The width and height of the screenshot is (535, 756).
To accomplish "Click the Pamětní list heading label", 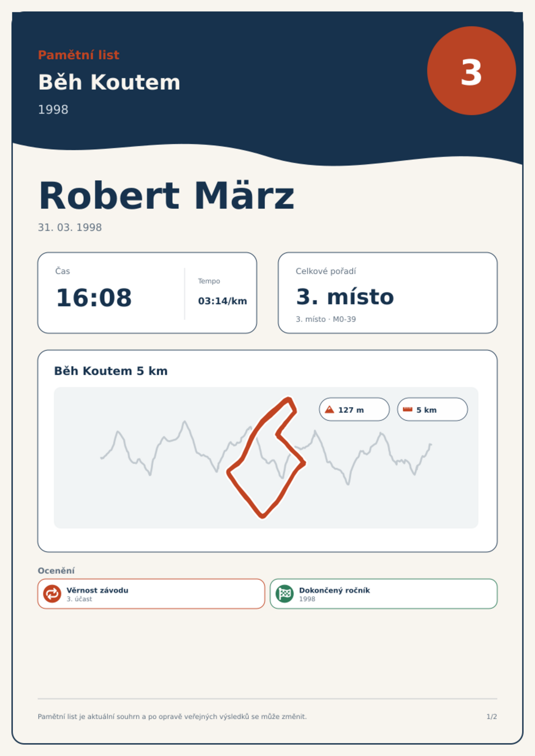I will click(x=78, y=55).
